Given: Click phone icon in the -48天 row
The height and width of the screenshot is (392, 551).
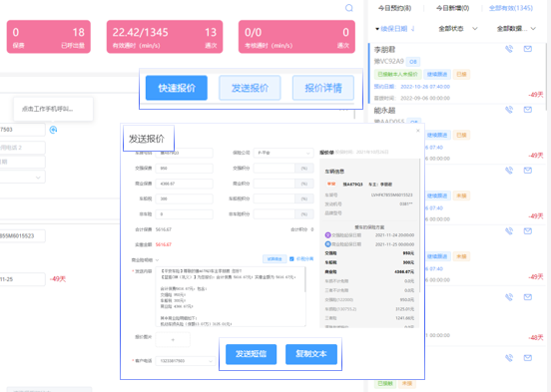Looking at the screenshot, I should pos(509,297).
